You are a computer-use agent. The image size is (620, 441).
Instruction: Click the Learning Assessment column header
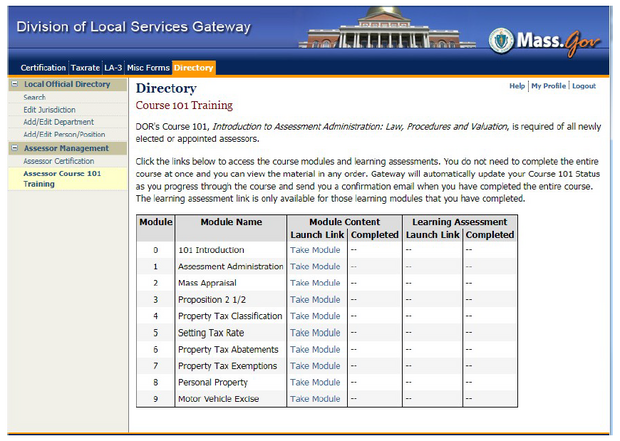click(x=459, y=222)
